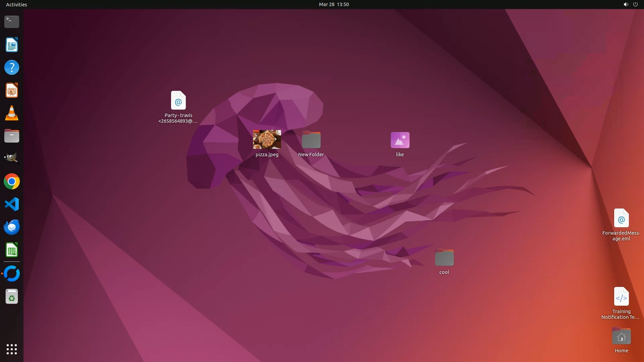Select the cool folder on desktop
This screenshot has width=644, height=362.
(444, 258)
